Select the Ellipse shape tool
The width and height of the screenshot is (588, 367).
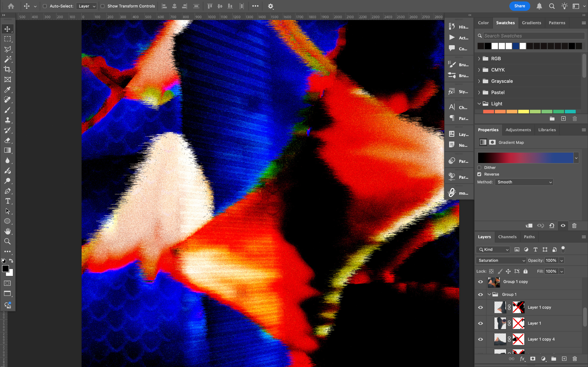click(x=8, y=221)
